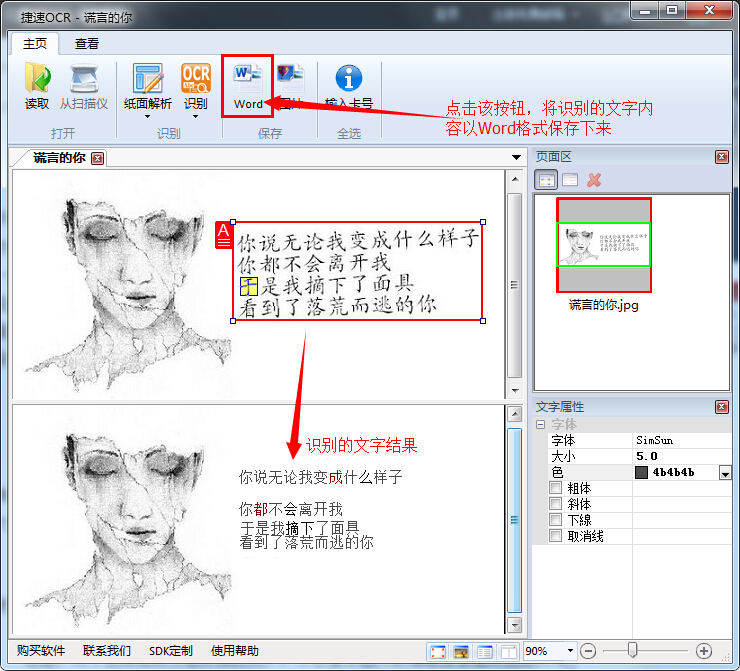
Task: Click the split layout icon in status bar
Action: coord(508,652)
